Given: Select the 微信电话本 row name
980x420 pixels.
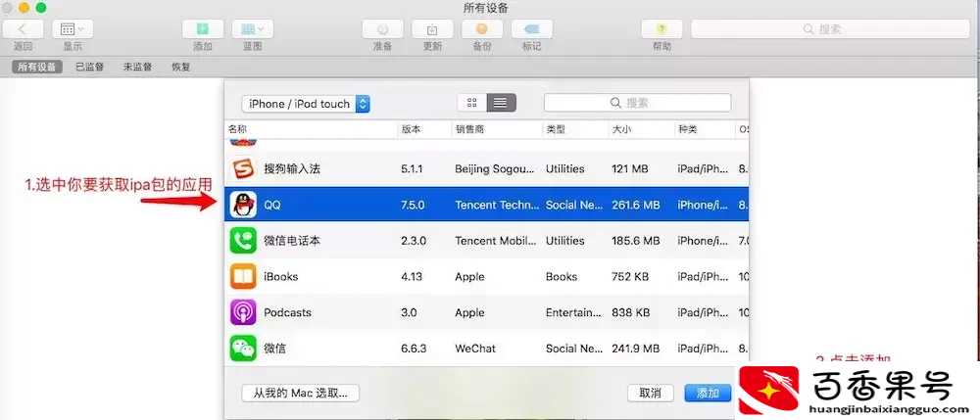Looking at the screenshot, I should 292,240.
